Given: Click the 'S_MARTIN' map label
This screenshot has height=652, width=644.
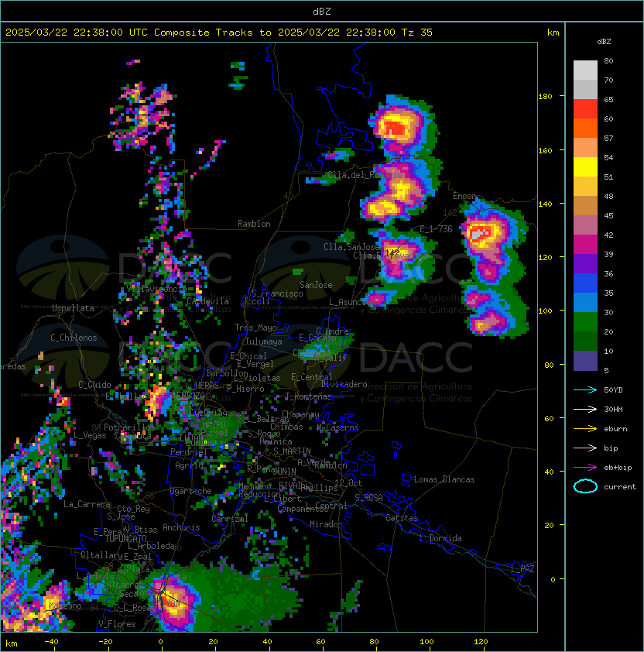Looking at the screenshot, I should click(x=292, y=451).
